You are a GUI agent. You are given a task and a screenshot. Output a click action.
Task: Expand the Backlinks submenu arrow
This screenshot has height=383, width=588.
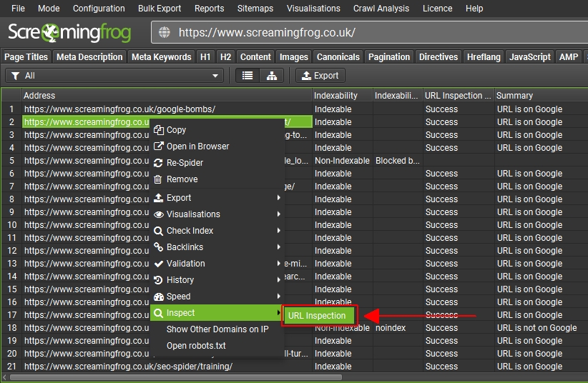279,247
